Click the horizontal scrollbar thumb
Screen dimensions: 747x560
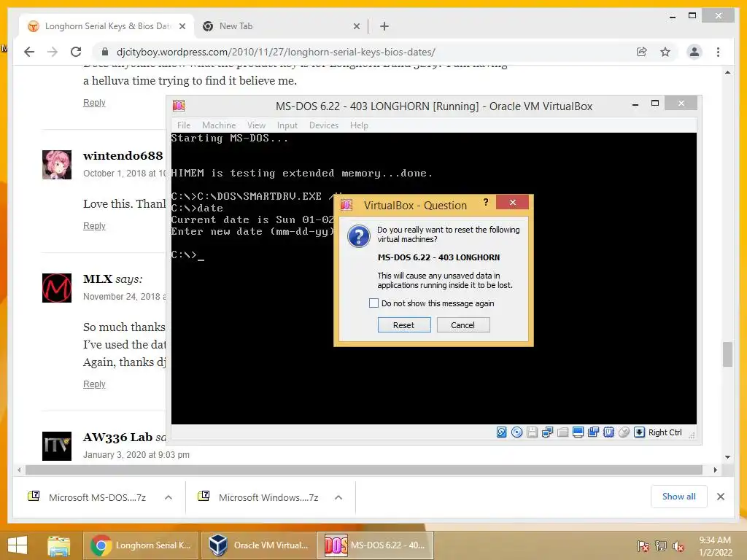click(364, 470)
